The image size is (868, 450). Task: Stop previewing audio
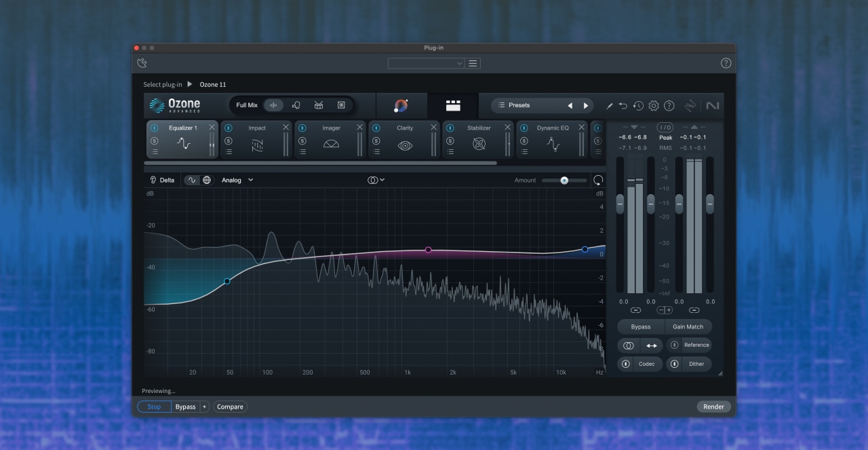(x=154, y=407)
